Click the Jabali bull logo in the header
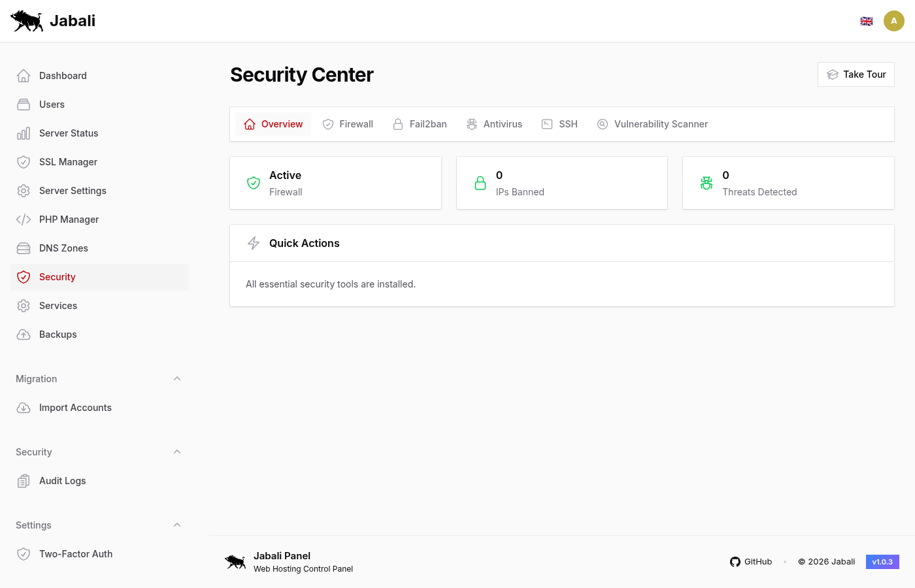The height and width of the screenshot is (588, 915). pos(26,20)
